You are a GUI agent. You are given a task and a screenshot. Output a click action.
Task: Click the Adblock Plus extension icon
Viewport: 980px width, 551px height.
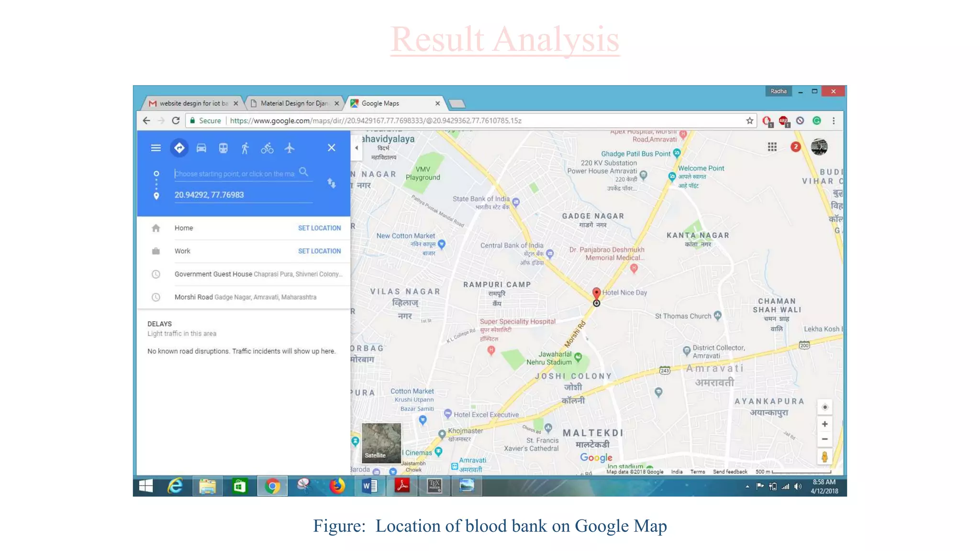tap(783, 121)
